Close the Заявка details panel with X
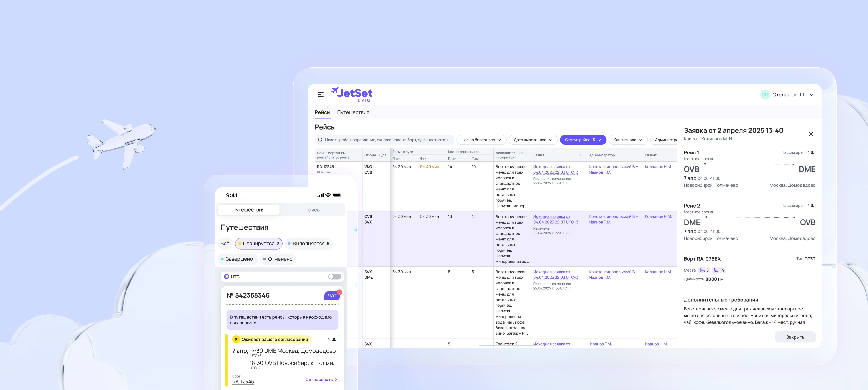 [811, 134]
